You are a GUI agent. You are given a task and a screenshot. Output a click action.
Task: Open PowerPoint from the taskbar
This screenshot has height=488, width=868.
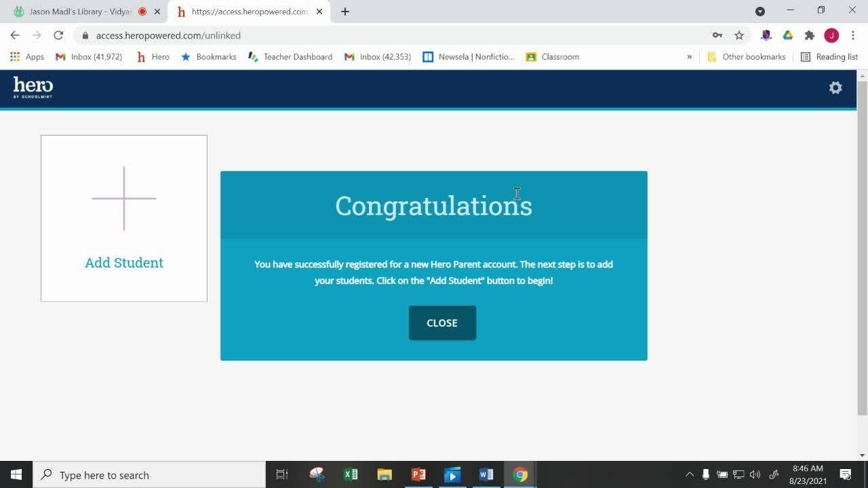[418, 474]
